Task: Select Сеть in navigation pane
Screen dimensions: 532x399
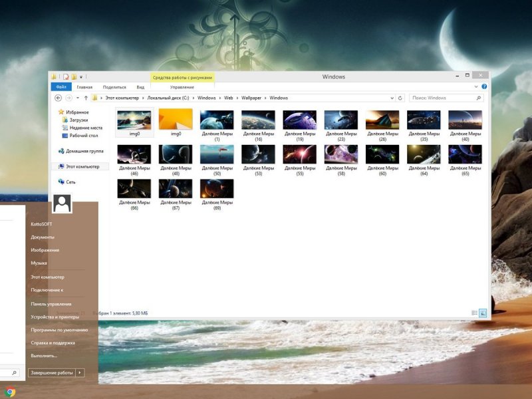Action: [67, 182]
